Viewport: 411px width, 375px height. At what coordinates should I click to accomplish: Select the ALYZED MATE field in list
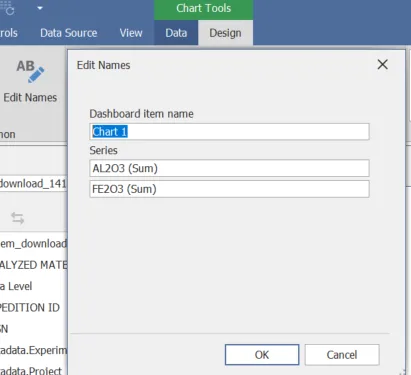click(x=33, y=265)
